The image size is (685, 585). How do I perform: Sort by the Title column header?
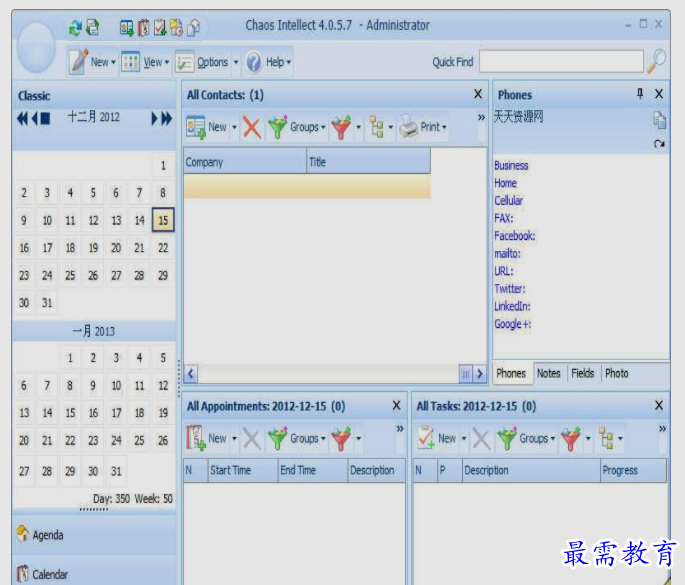coord(369,162)
